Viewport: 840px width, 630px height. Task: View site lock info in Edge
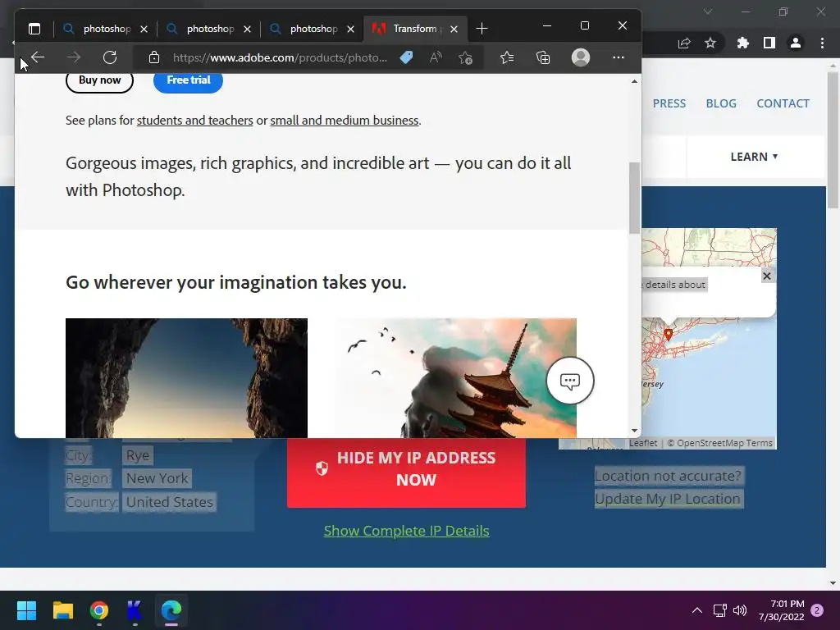click(153, 57)
